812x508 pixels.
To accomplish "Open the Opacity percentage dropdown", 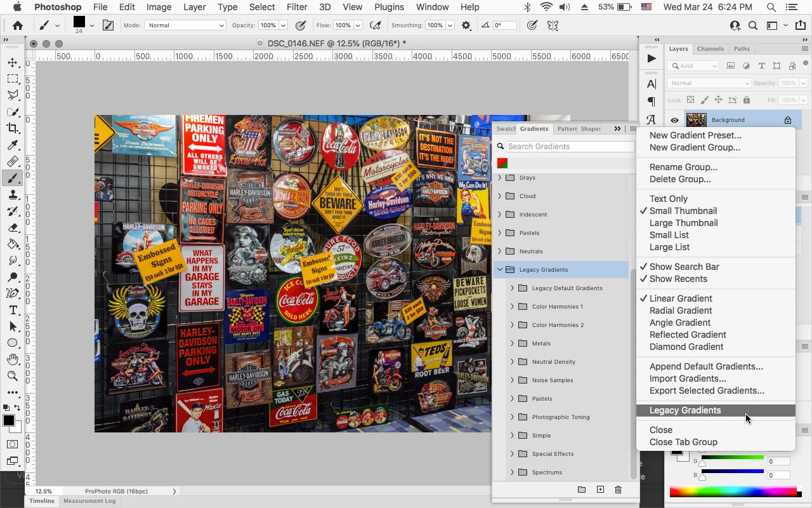I will [x=283, y=25].
